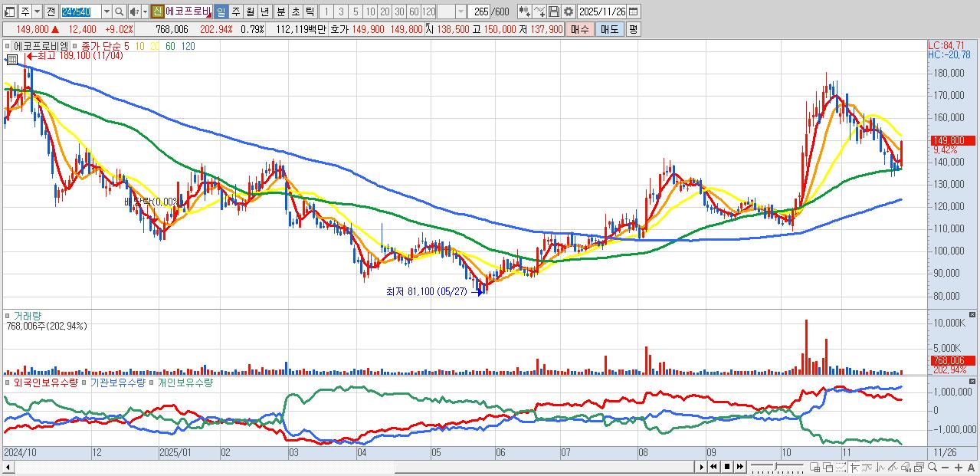Click the 매수 (buy) button
The image size is (980, 476).
(x=579, y=29)
